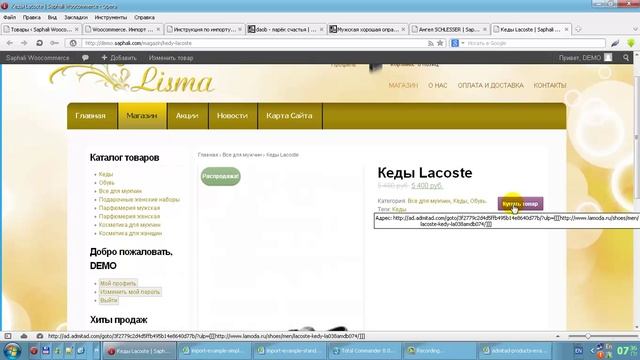Viewport: 640px width, 360px height.
Task: Open the Справка menu
Action: (144, 18)
